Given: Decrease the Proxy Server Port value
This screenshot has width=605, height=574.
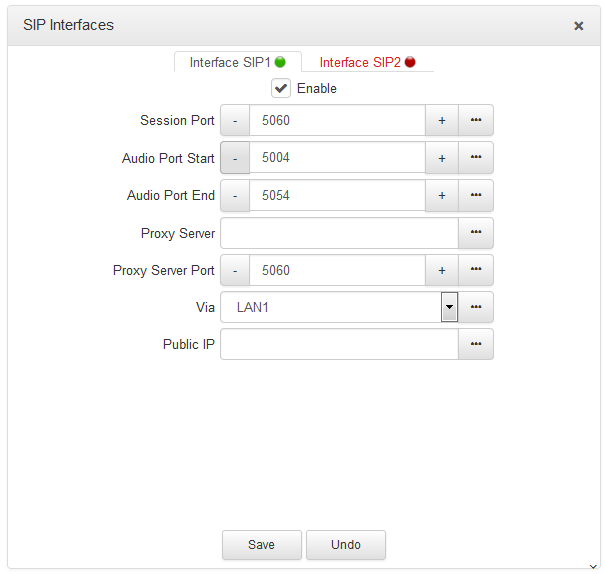Looking at the screenshot, I should [x=235, y=270].
